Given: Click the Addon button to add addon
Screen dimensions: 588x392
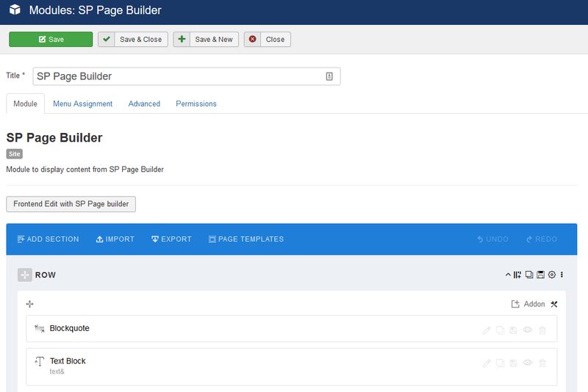Looking at the screenshot, I should (x=528, y=304).
